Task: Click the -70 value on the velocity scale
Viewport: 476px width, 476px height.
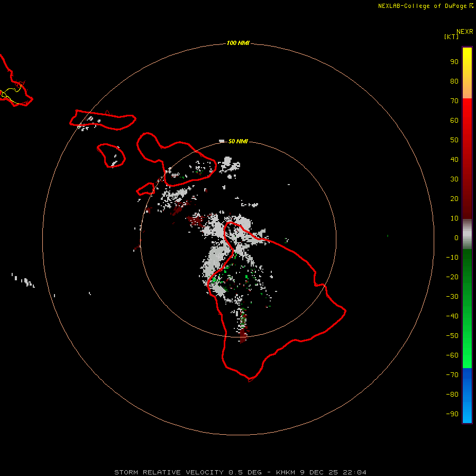Action: click(x=452, y=375)
